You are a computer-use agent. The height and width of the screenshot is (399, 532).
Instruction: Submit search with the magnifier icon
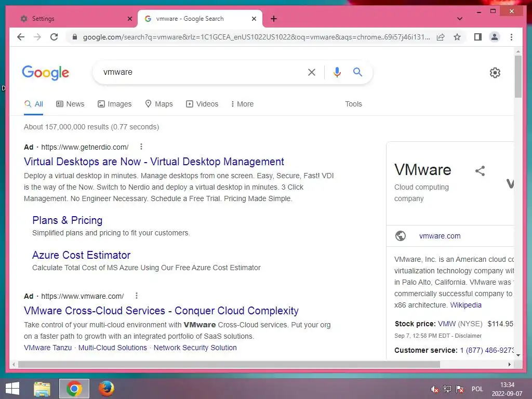pyautogui.click(x=357, y=72)
